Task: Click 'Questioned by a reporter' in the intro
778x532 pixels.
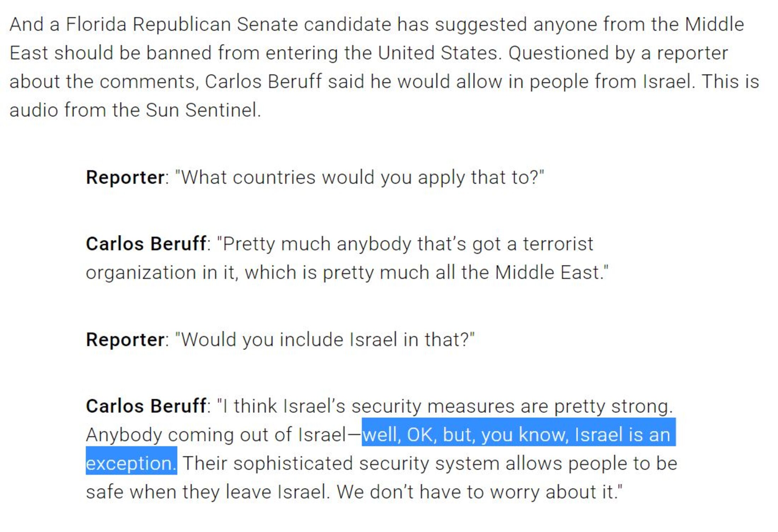Action: click(x=618, y=53)
